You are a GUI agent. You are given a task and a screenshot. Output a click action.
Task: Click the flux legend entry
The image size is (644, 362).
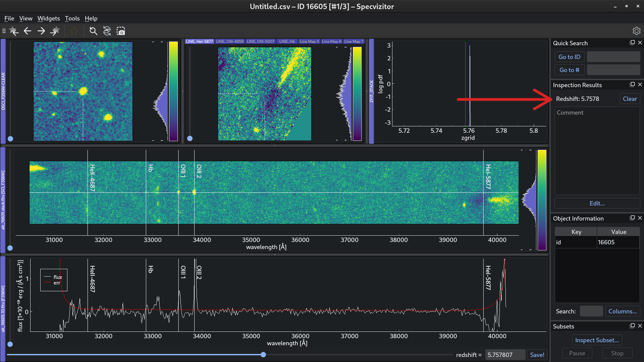coord(54,277)
